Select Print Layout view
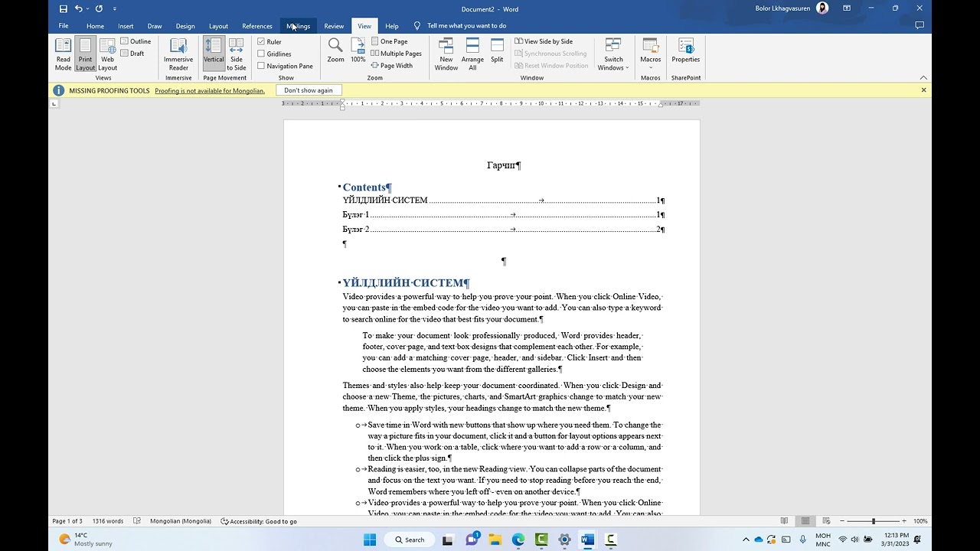The width and height of the screenshot is (980, 551). coord(85,54)
